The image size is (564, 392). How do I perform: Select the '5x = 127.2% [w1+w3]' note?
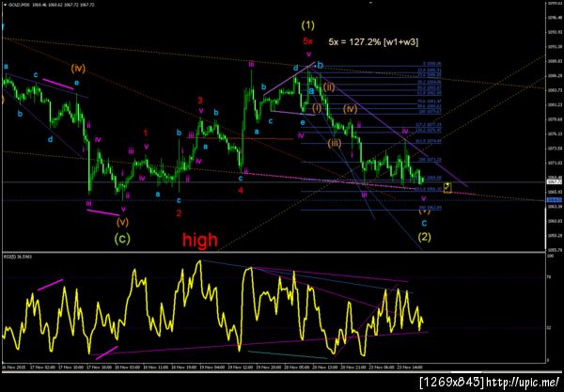coord(373,41)
